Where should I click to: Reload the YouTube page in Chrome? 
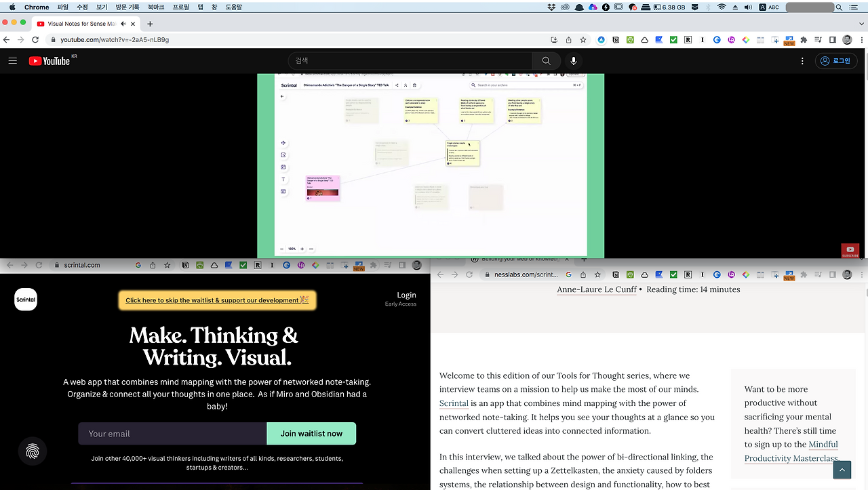point(37,40)
